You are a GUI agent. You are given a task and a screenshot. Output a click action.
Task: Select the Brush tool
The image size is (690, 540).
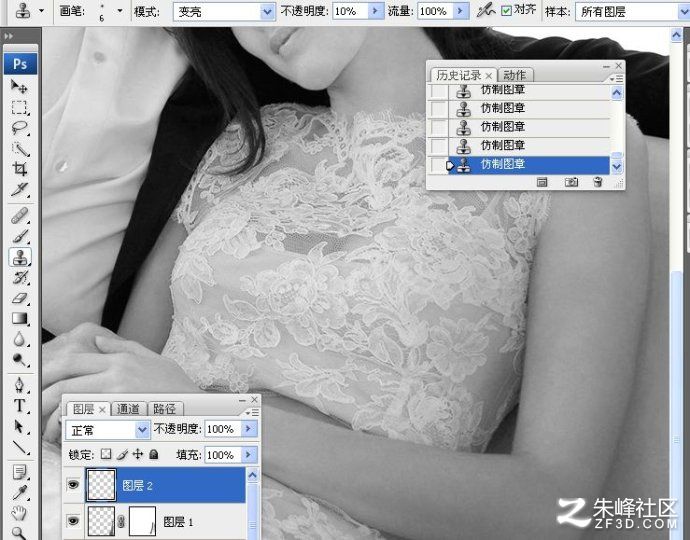click(19, 237)
